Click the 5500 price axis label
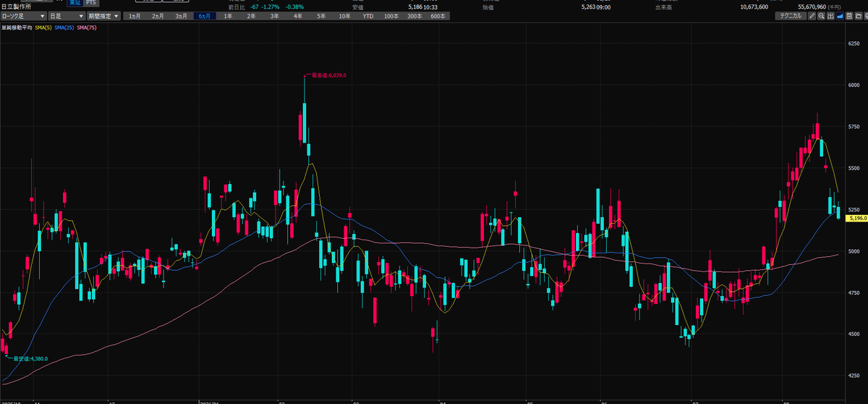Screen dimensions: 868x404 [x=853, y=168]
